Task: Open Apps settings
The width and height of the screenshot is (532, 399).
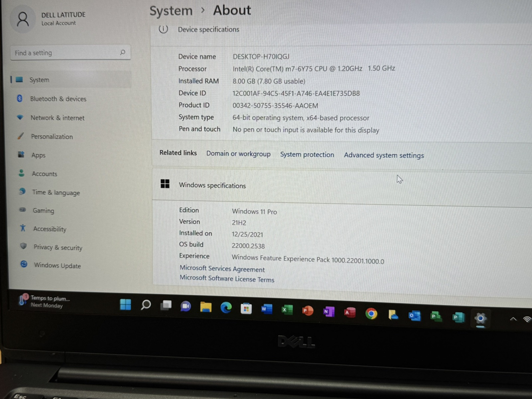Action: coord(39,155)
